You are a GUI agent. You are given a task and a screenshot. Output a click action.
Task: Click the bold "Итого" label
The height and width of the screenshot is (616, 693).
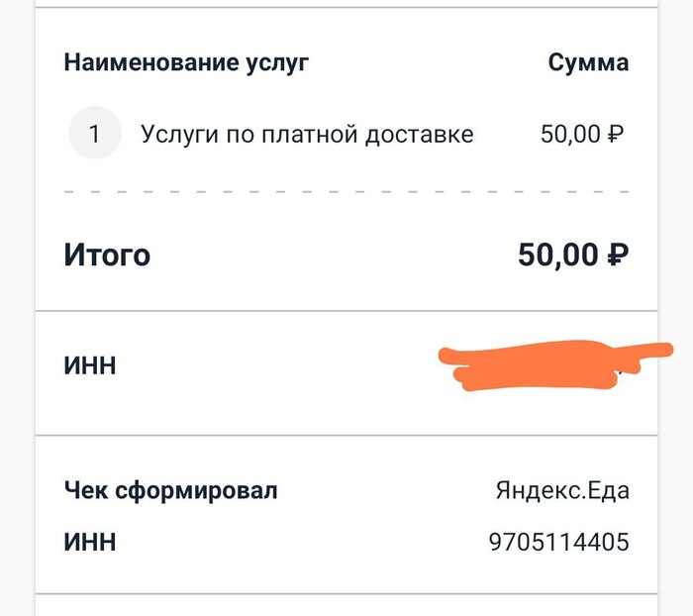point(107,256)
